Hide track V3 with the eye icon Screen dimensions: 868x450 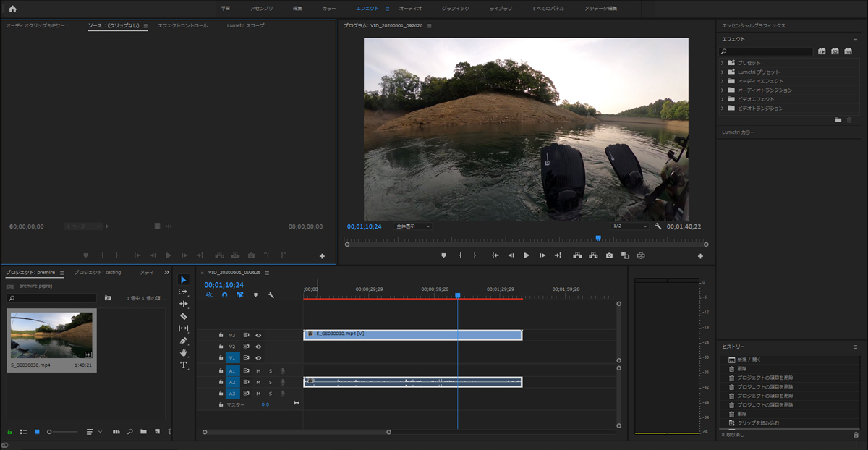[258, 335]
